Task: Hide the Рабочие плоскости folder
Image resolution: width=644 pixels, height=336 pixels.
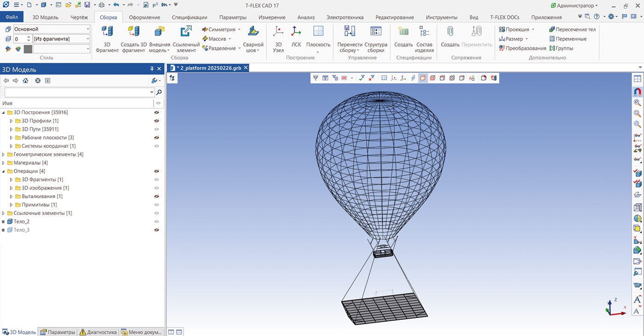Action: 156,138
